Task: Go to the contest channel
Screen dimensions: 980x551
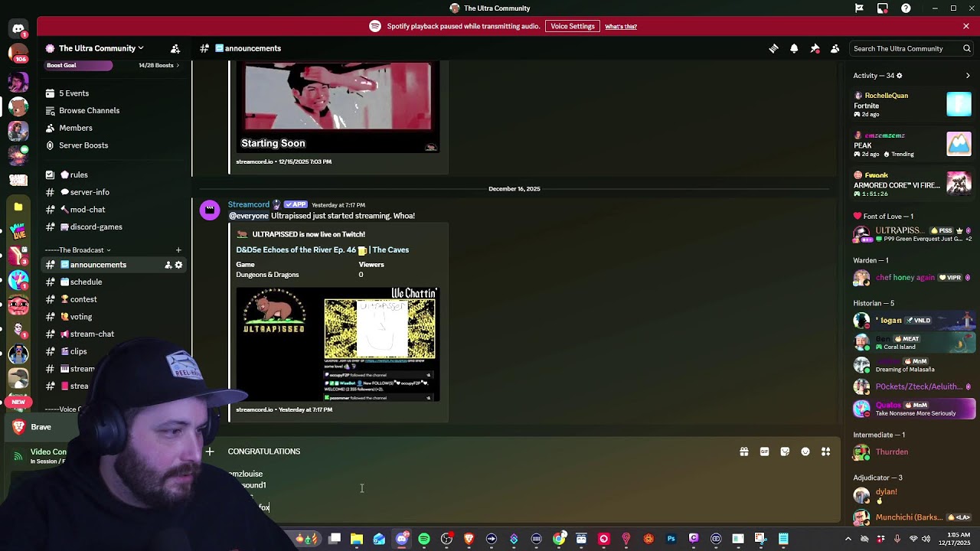Action: 115,299
